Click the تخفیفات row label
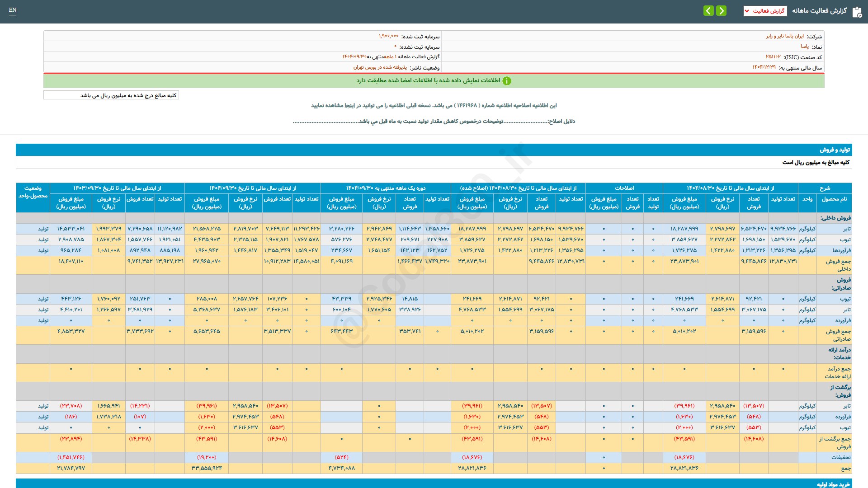This screenshot has width=868, height=488. 840,457
